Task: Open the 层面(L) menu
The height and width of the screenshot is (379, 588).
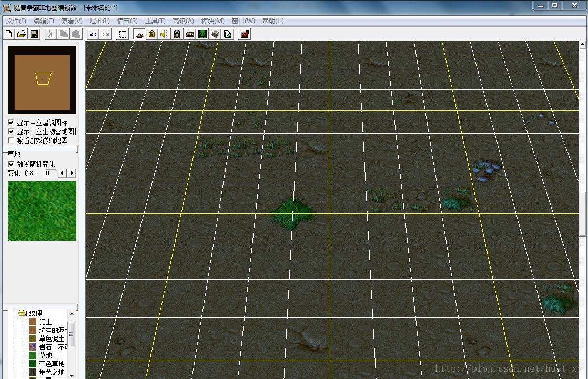Action: pos(100,21)
